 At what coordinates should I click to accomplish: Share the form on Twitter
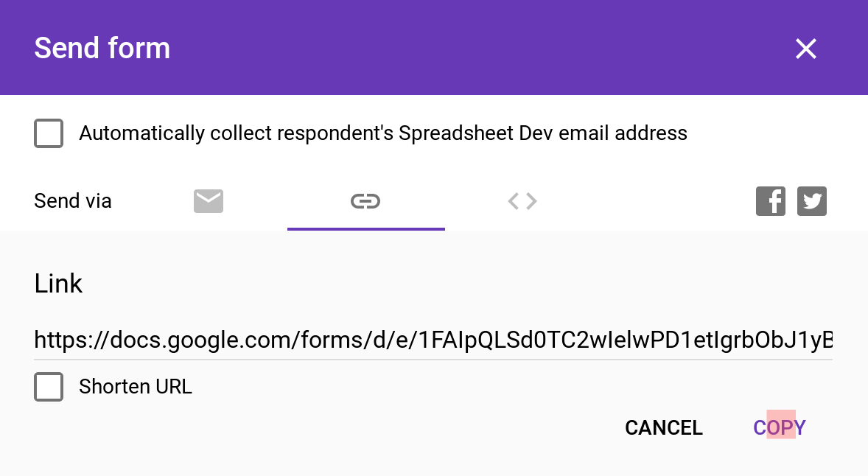811,201
